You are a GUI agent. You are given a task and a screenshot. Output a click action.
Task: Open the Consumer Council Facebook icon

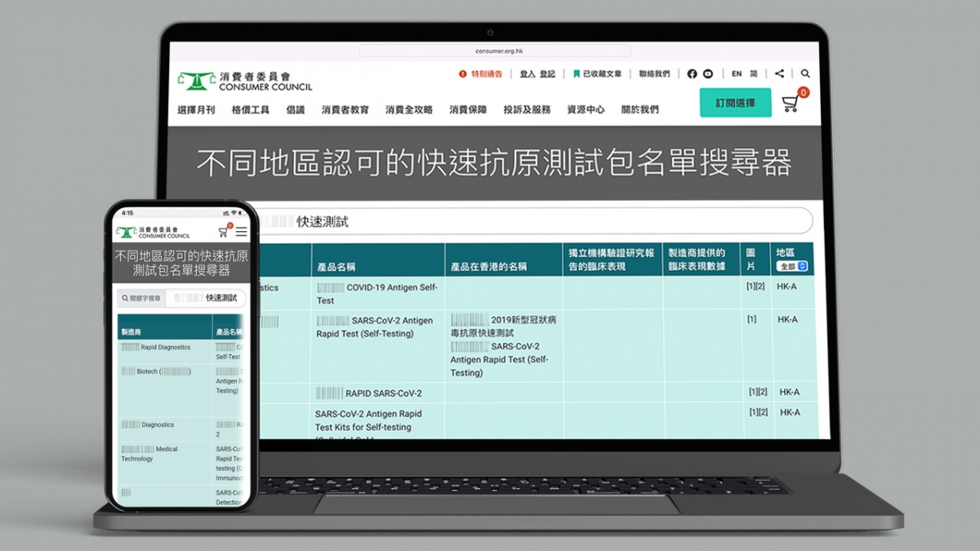tap(692, 73)
